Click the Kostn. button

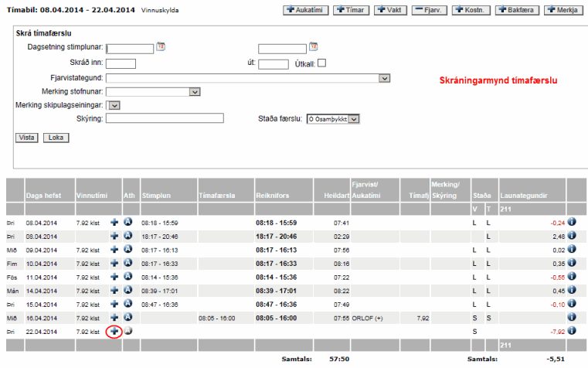pos(471,10)
